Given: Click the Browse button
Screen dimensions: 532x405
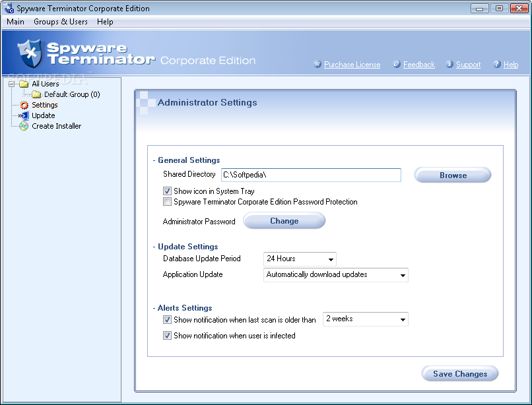Looking at the screenshot, I should (453, 175).
